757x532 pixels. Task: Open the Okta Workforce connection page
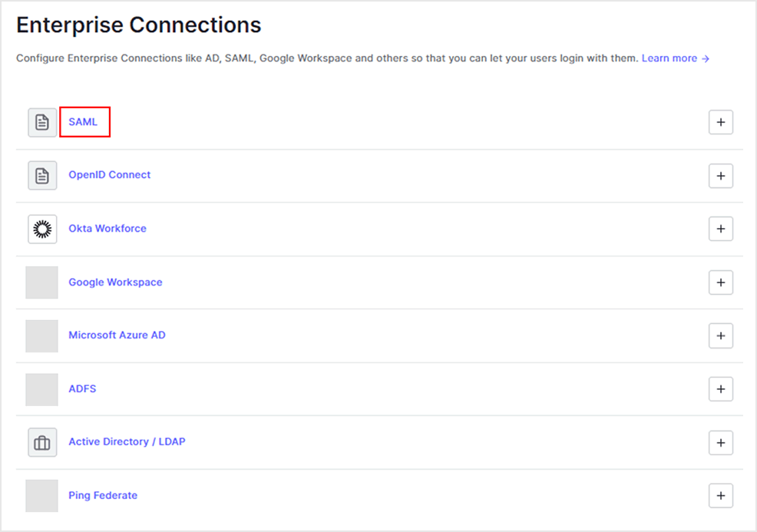coord(107,228)
